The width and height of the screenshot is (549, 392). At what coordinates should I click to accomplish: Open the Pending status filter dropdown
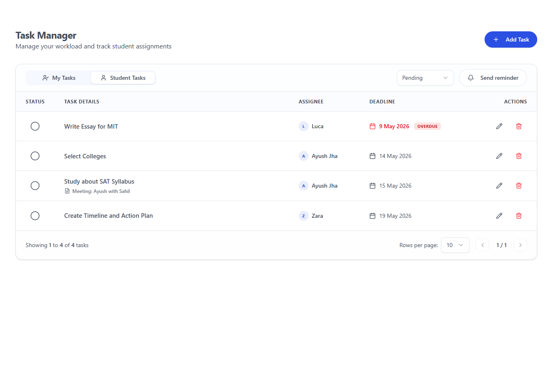tap(425, 78)
